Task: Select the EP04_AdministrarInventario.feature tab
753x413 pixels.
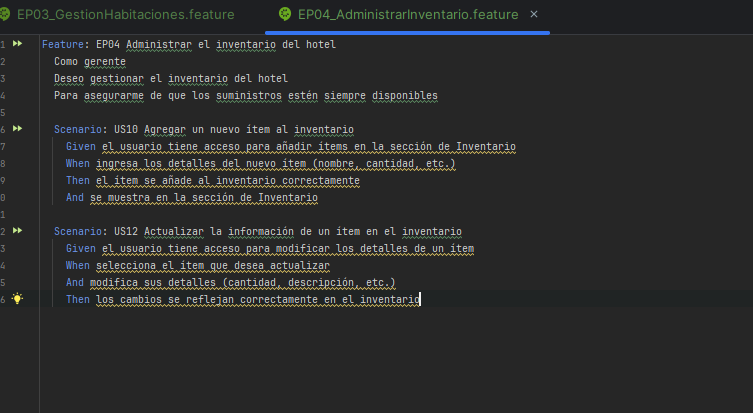Action: [x=408, y=14]
